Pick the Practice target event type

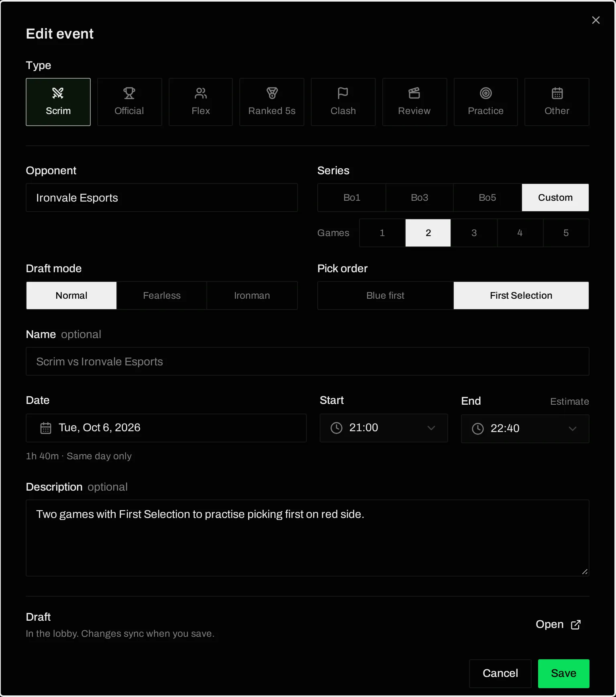[486, 102]
